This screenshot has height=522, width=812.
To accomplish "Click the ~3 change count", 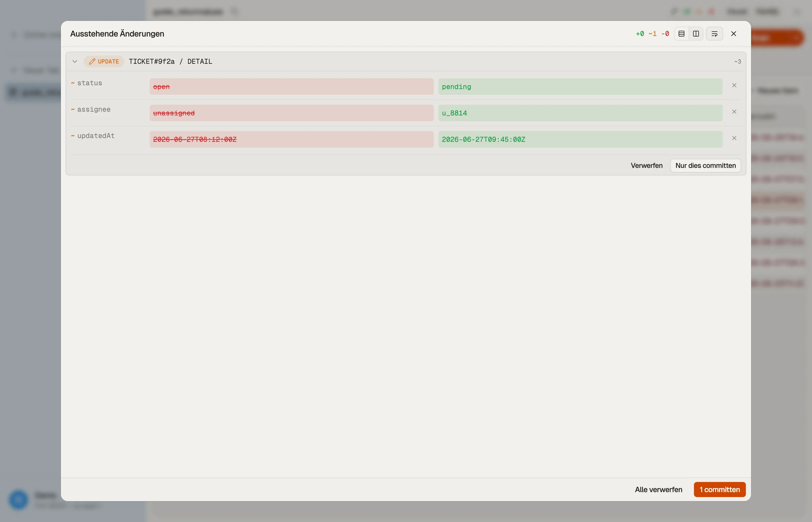I will [737, 61].
